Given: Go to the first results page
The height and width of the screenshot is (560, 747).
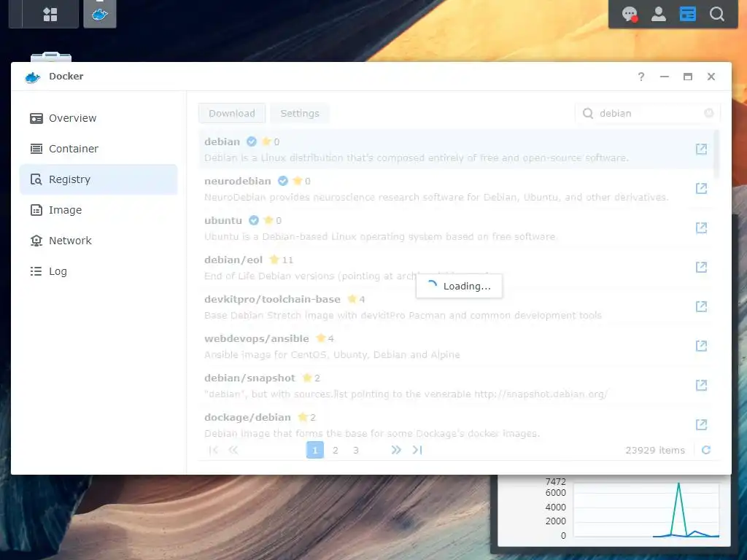Looking at the screenshot, I should pos(214,450).
